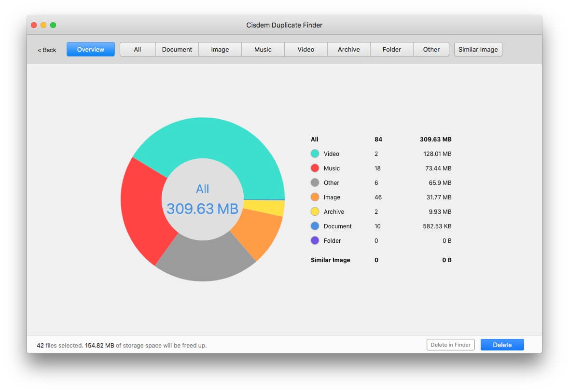Click the yellow Archive legend dot
This screenshot has height=392, width=569.
coord(315,211)
